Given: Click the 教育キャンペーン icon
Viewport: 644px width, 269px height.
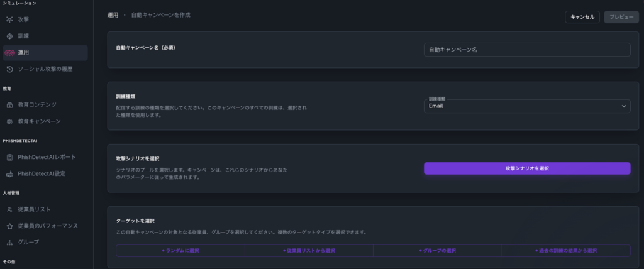Looking at the screenshot, I should 9,121.
